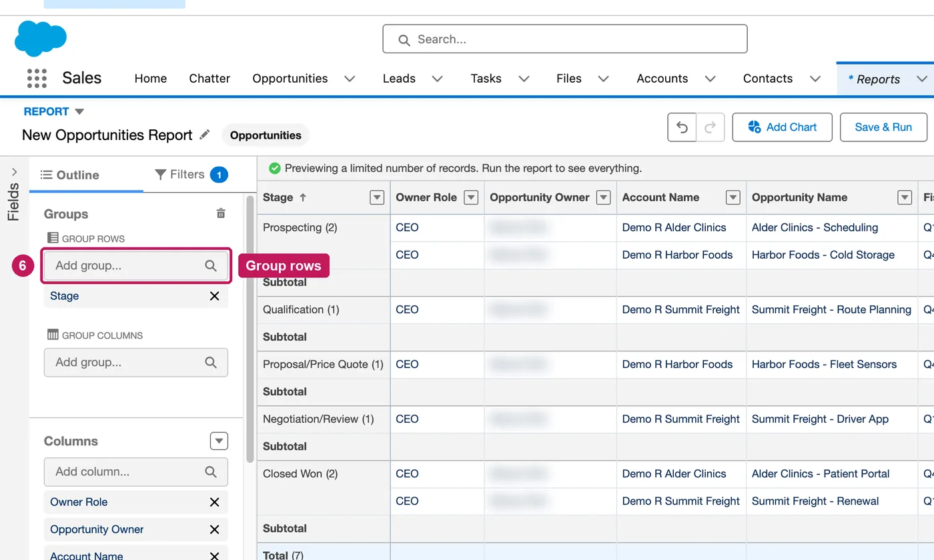This screenshot has width=934, height=560.
Task: Click the Outline panel vertical scrollbar
Action: tap(250, 328)
